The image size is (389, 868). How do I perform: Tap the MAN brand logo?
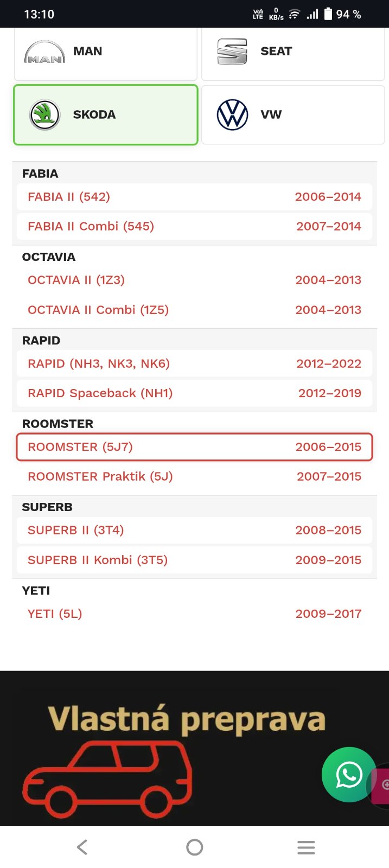(44, 52)
